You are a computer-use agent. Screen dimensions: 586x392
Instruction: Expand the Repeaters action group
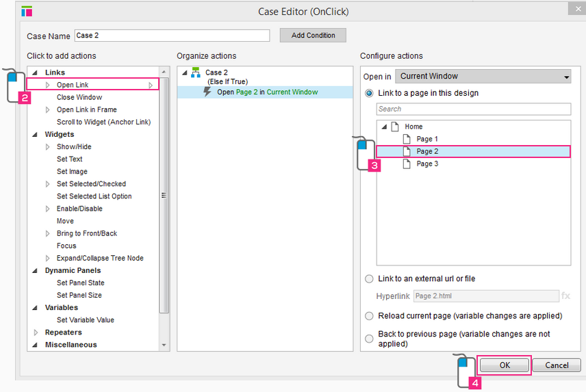(36, 332)
